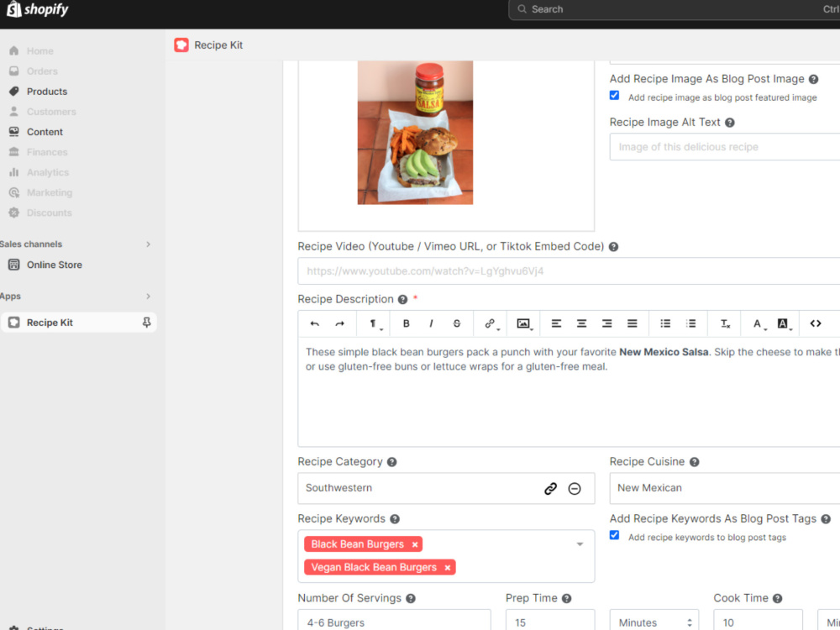Click the black bean burger recipe image
Screen dimensions: 840x630
(x=415, y=133)
